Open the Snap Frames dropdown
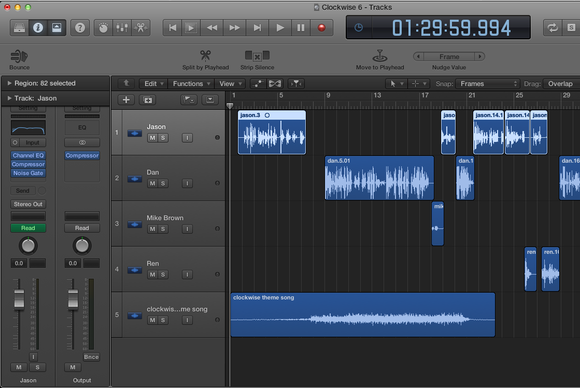Image resolution: width=580 pixels, height=388 pixels. [488, 84]
